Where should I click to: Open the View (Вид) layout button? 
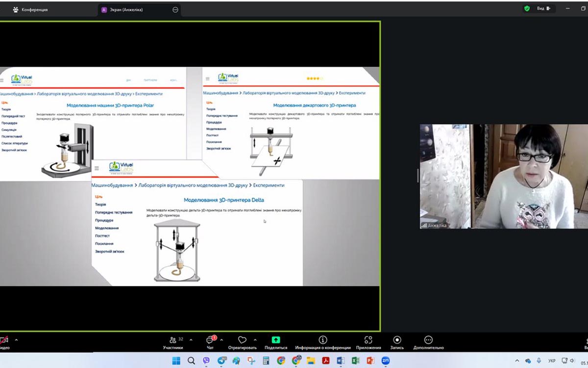tap(543, 8)
